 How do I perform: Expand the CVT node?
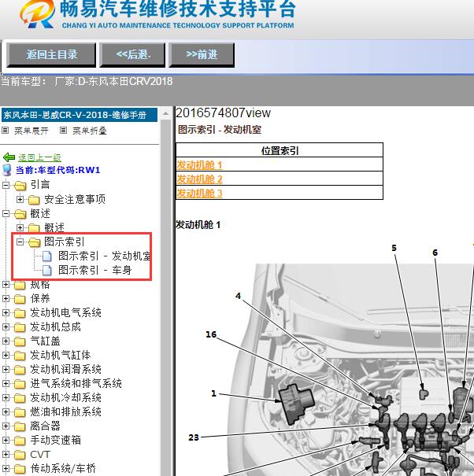pyautogui.click(x=6, y=454)
